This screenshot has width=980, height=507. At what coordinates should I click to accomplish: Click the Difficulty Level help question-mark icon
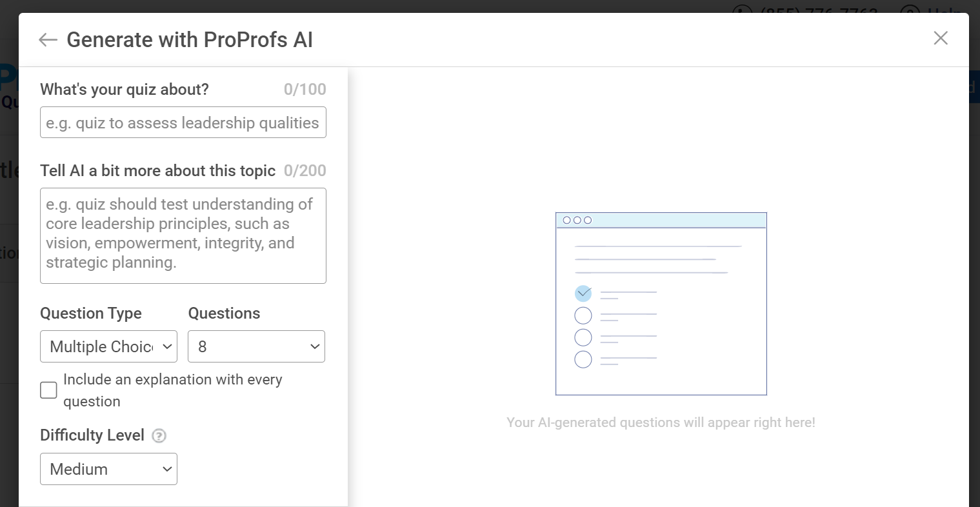(159, 436)
